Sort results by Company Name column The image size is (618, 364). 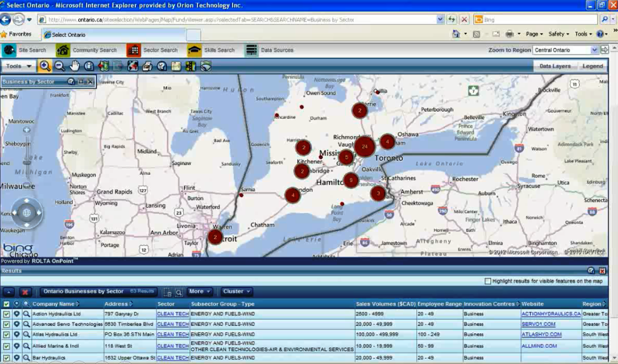pos(56,304)
